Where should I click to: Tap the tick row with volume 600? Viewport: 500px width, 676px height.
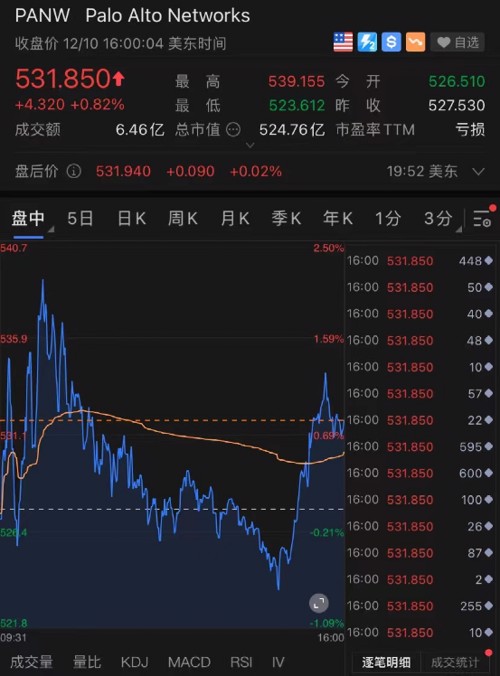click(420, 473)
